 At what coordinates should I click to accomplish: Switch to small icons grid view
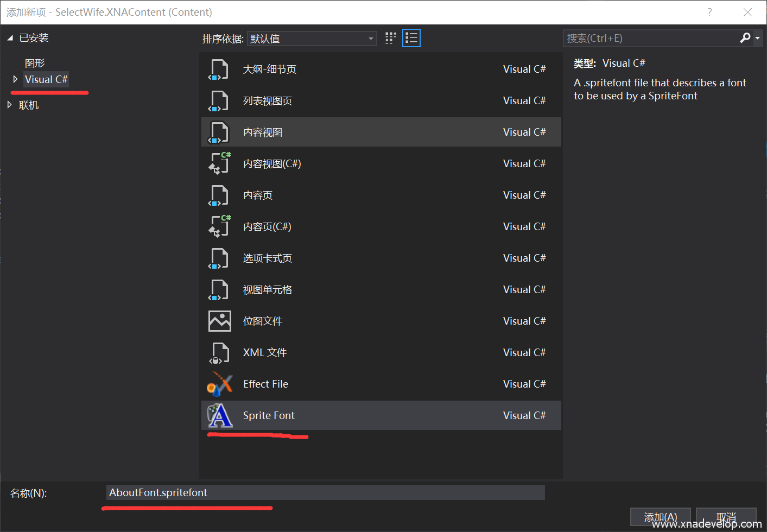pyautogui.click(x=390, y=39)
